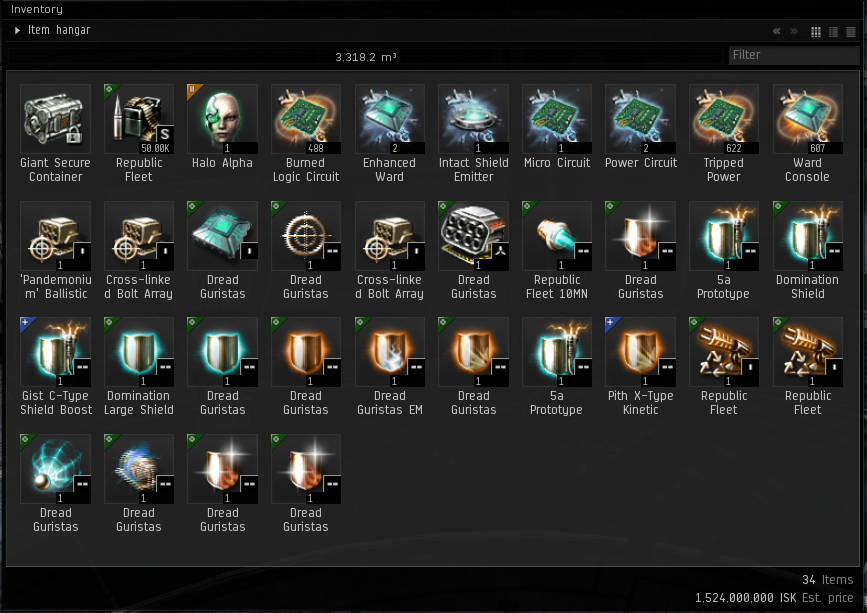Image resolution: width=867 pixels, height=613 pixels.
Task: Click the Republic Fleet 10MN module
Action: [557, 236]
